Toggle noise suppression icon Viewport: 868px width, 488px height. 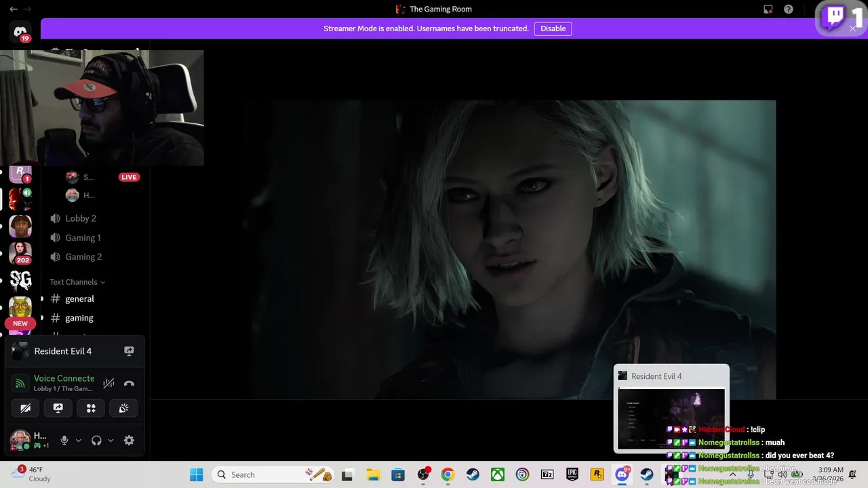tap(108, 384)
